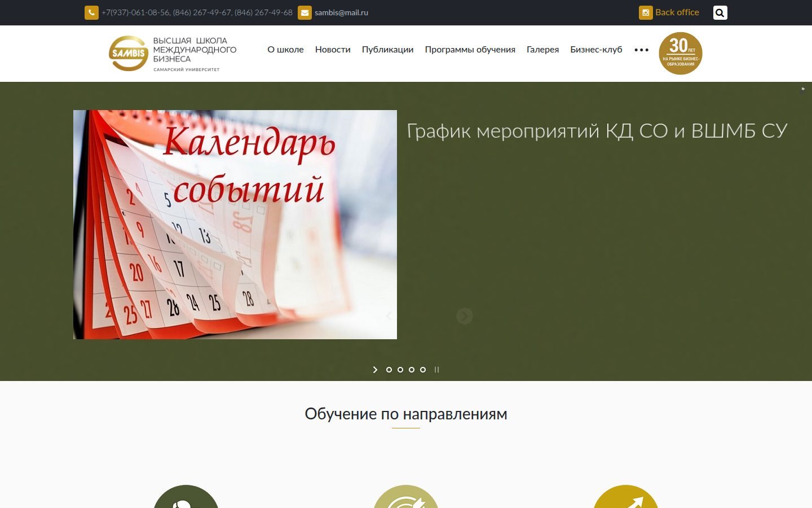Open Программы обучения menu
The image size is (812, 508).
pos(470,50)
